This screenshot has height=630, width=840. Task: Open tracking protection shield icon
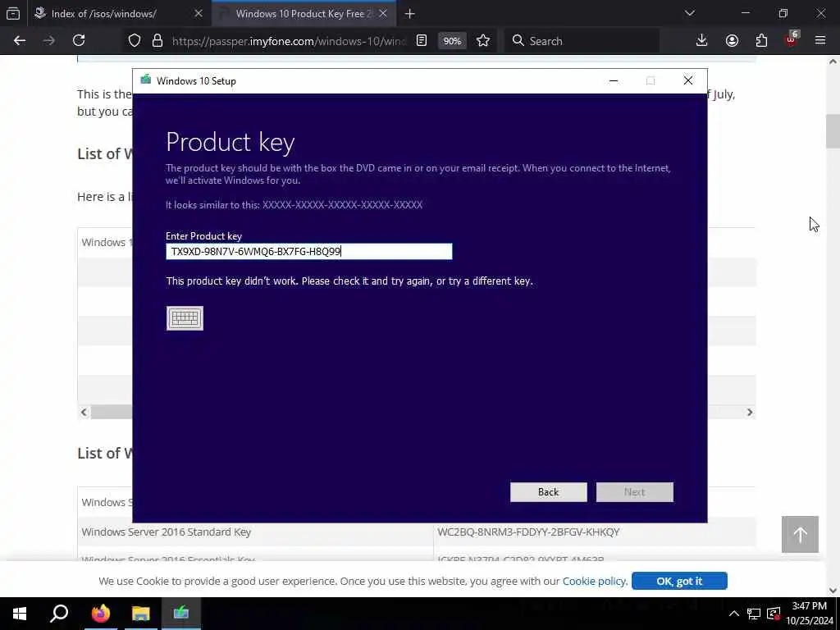point(135,41)
